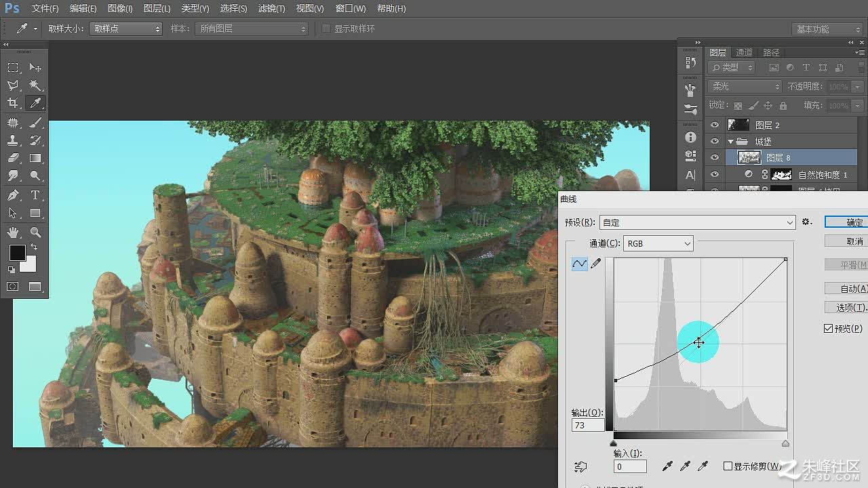This screenshot has height=488, width=868.
Task: Open the Character panel icon
Action: 690,174
